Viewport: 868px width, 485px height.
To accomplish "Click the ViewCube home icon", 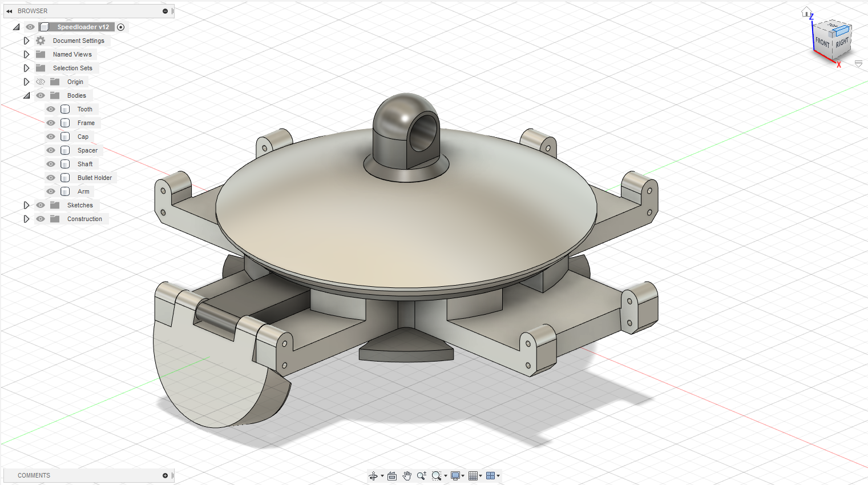I will [806, 11].
